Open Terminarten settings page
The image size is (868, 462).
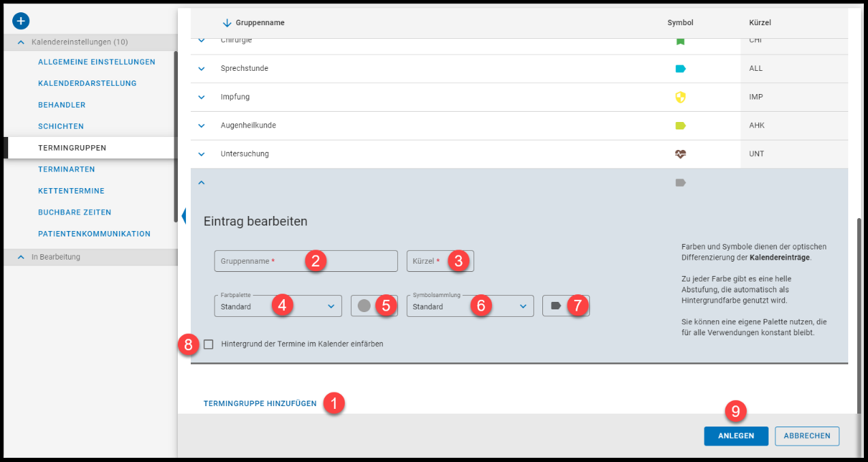point(66,169)
